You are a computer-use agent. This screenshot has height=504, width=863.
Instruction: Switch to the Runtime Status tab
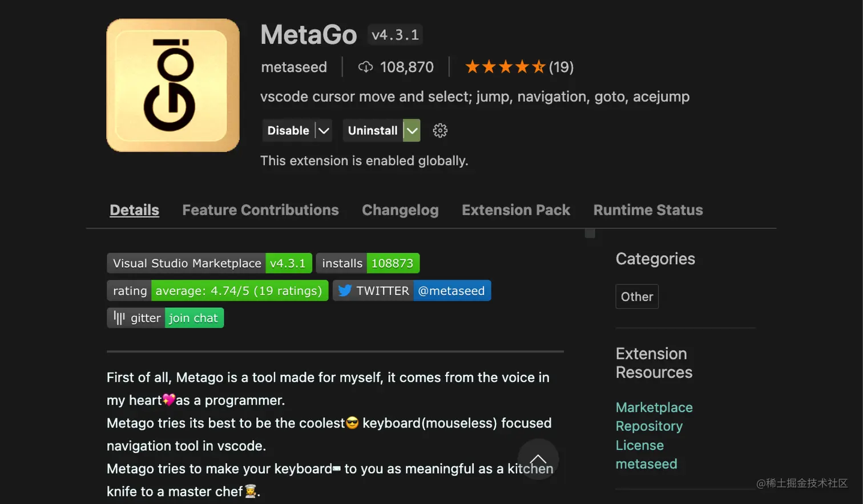click(x=647, y=210)
